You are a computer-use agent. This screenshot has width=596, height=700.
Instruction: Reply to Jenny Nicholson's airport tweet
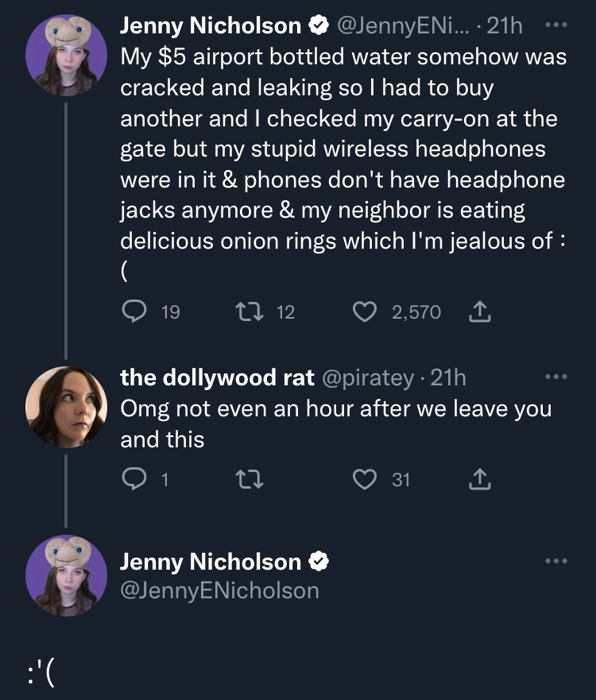[132, 311]
